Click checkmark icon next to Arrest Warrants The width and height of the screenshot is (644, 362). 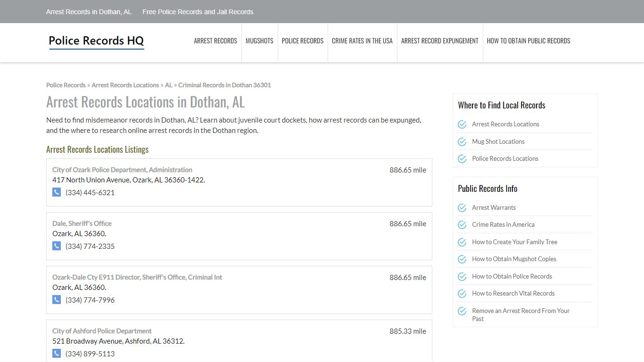tap(462, 208)
